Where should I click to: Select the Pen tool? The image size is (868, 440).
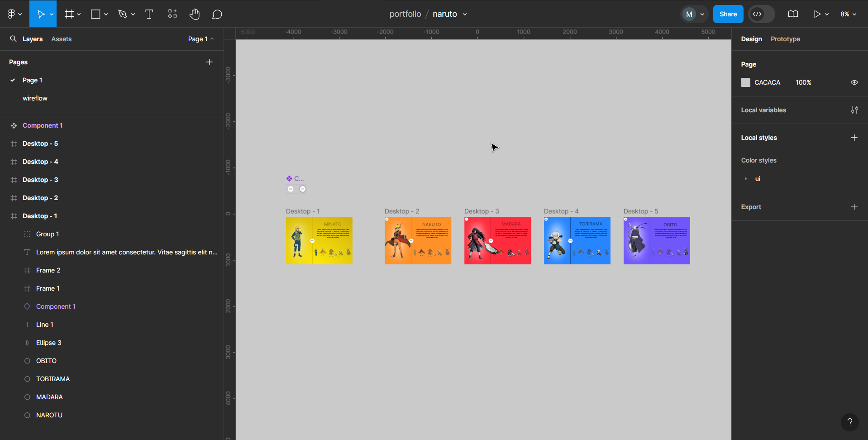123,14
